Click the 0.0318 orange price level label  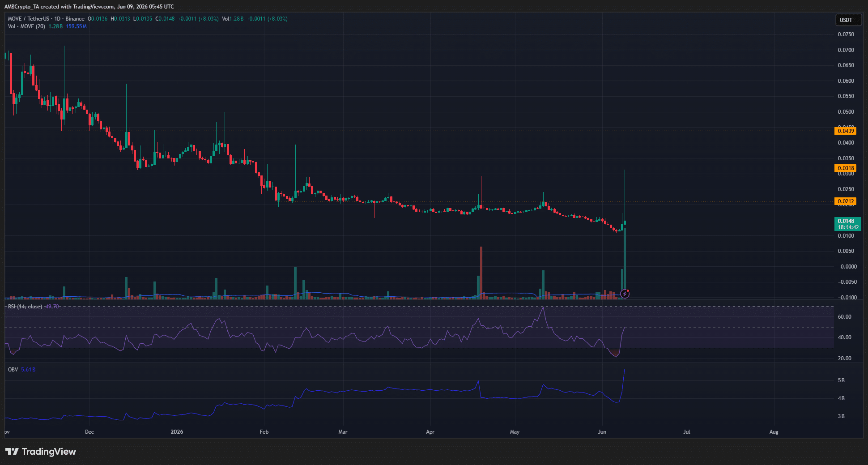point(846,168)
